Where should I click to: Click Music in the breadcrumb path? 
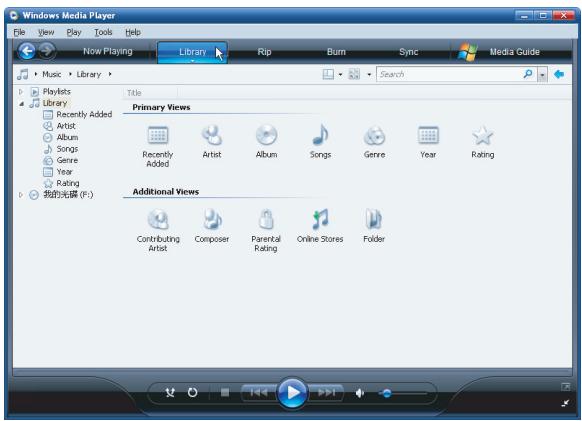point(52,74)
